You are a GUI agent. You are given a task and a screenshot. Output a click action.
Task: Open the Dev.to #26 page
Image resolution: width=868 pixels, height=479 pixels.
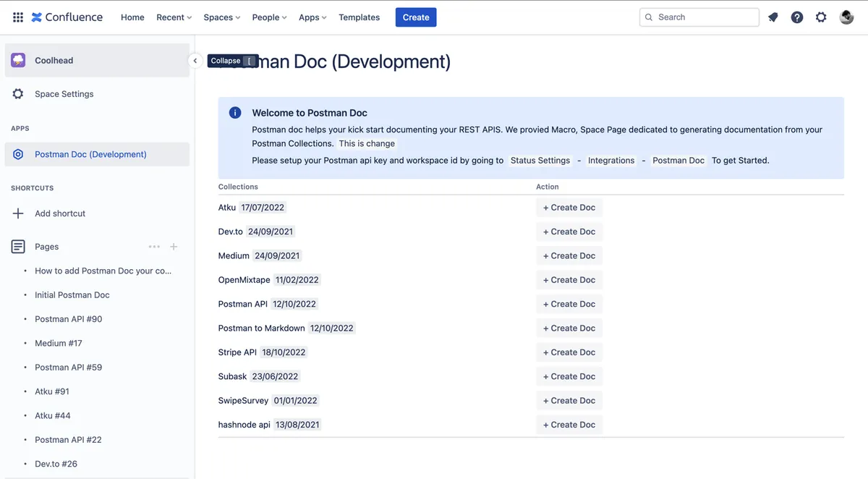pyautogui.click(x=56, y=464)
